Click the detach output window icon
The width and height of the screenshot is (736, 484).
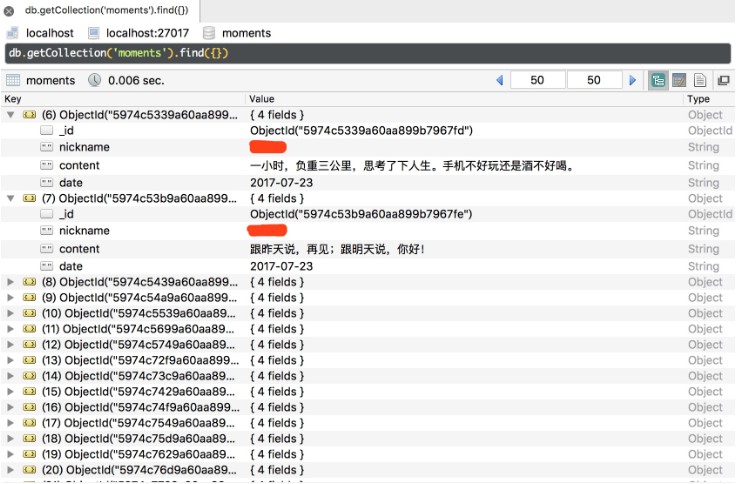723,80
